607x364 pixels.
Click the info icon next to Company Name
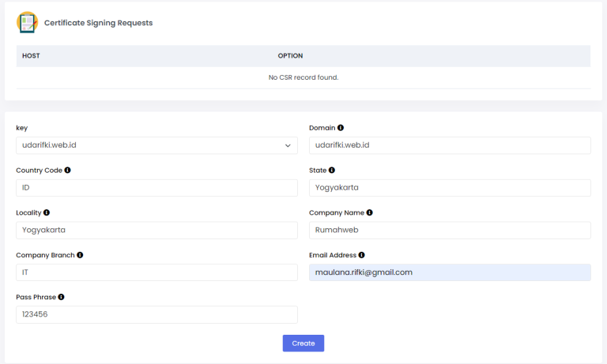[x=369, y=212]
